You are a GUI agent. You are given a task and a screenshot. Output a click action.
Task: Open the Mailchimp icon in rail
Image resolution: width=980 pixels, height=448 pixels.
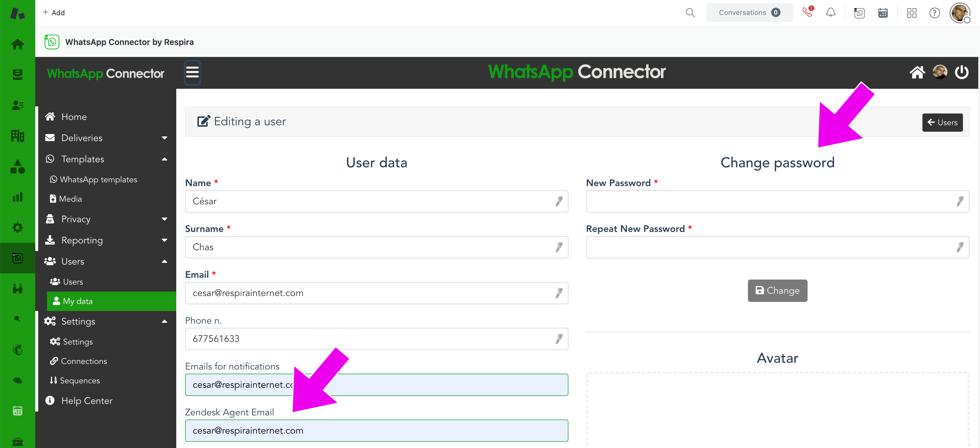[18, 350]
